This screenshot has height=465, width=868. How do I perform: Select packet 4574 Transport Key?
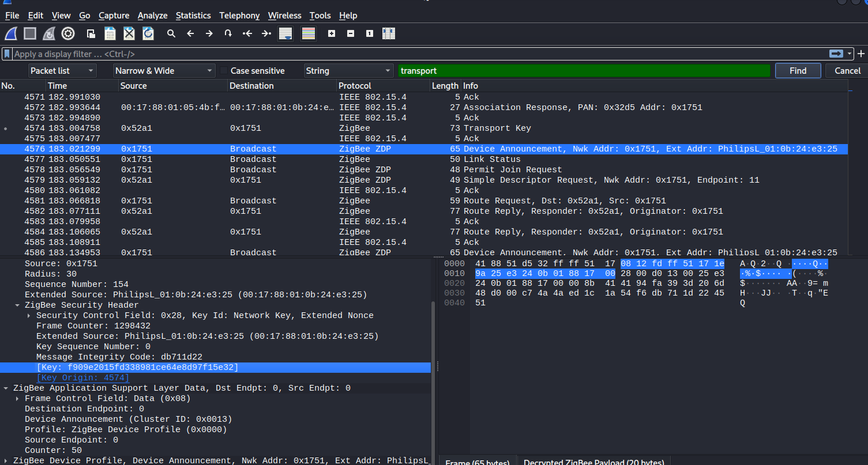424,128
